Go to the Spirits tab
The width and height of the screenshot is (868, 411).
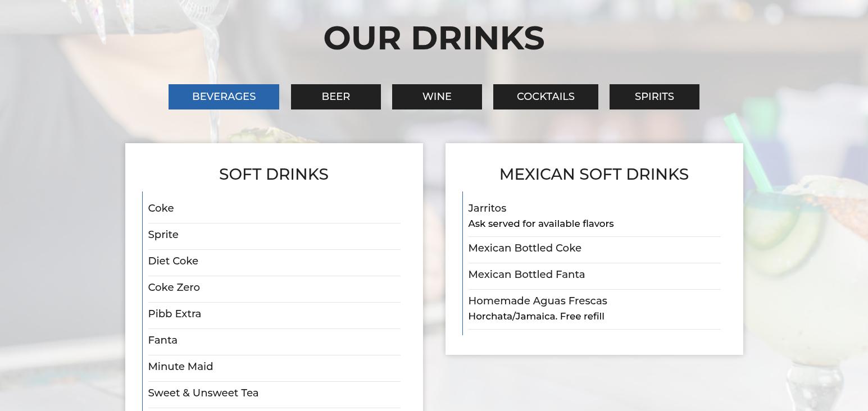[654, 97]
